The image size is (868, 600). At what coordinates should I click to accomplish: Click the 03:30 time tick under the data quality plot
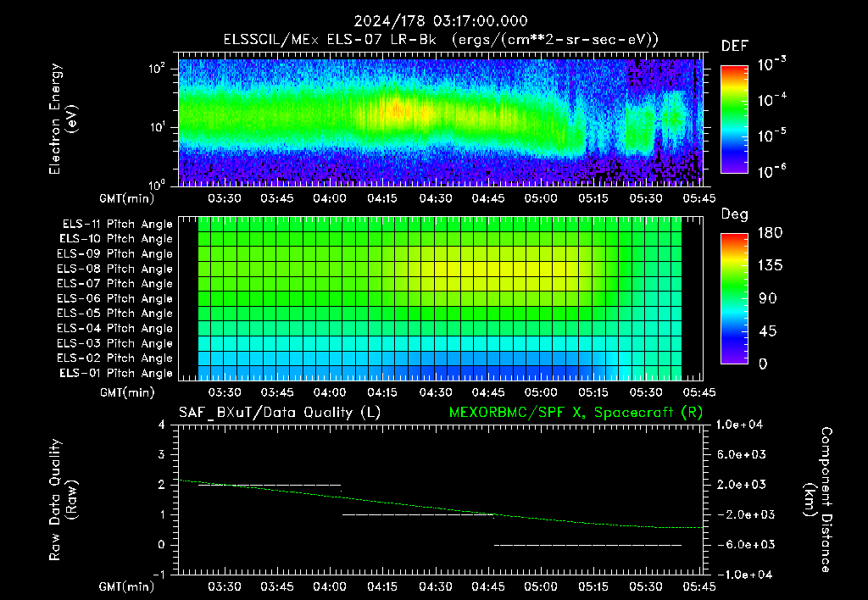tap(224, 586)
